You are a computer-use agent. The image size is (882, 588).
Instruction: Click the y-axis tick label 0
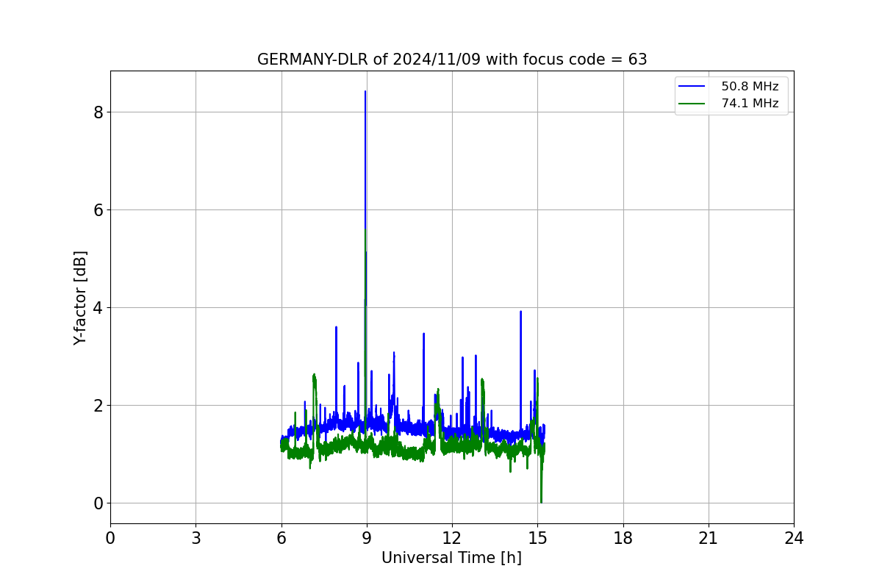[x=98, y=503]
